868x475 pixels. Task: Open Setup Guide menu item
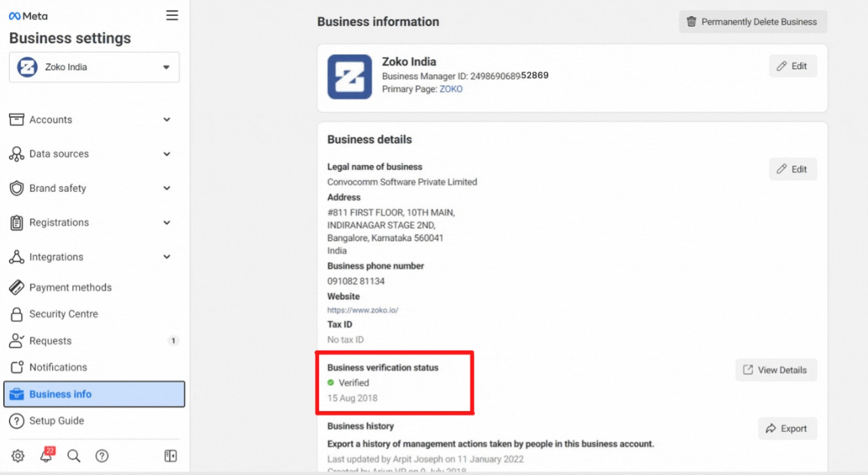[94, 421]
